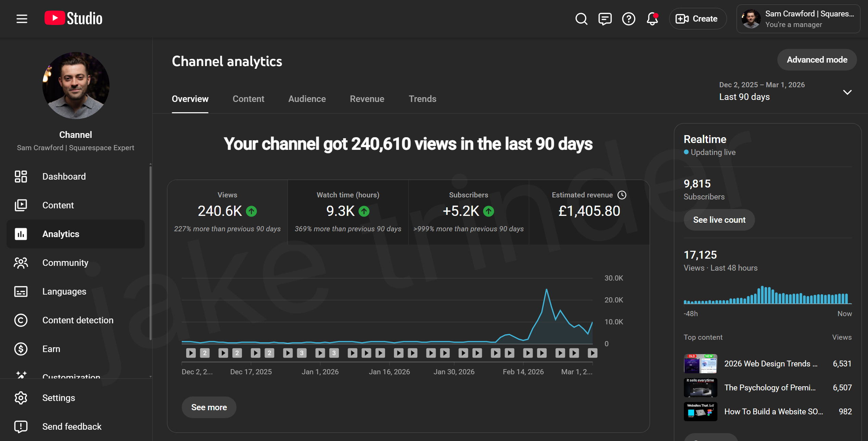Switch to the Revenue tab
The width and height of the screenshot is (868, 441).
tap(367, 99)
